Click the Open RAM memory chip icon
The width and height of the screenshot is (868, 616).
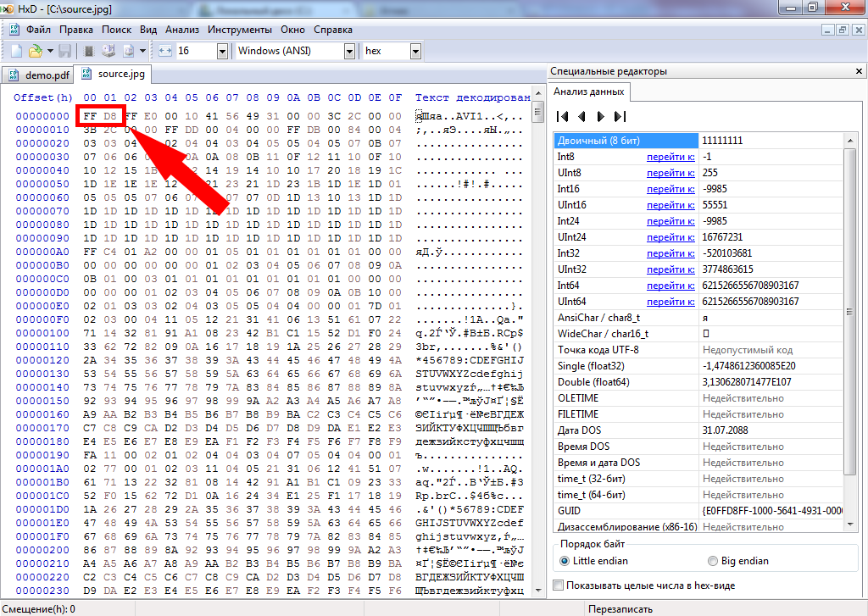click(87, 51)
